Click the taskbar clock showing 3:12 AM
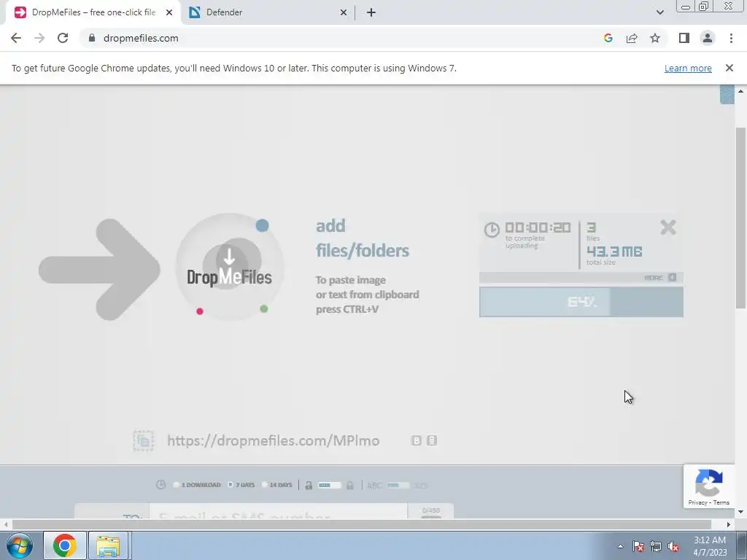The height and width of the screenshot is (560, 747). point(710,546)
